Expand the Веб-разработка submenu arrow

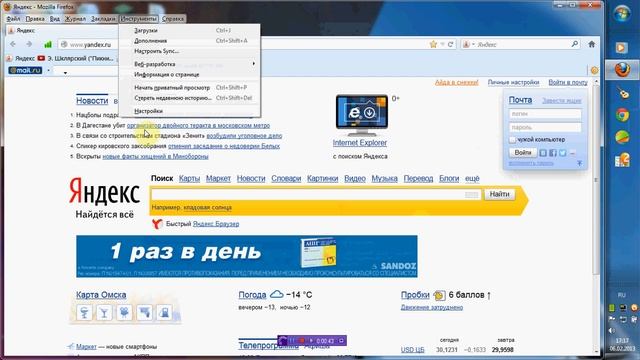coord(253,64)
